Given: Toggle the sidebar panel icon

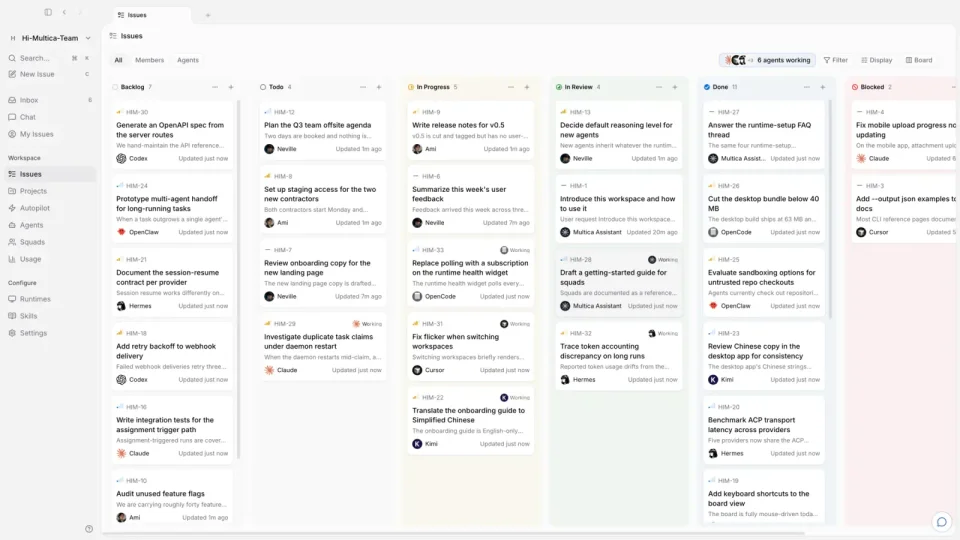Looking at the screenshot, I should (48, 12).
